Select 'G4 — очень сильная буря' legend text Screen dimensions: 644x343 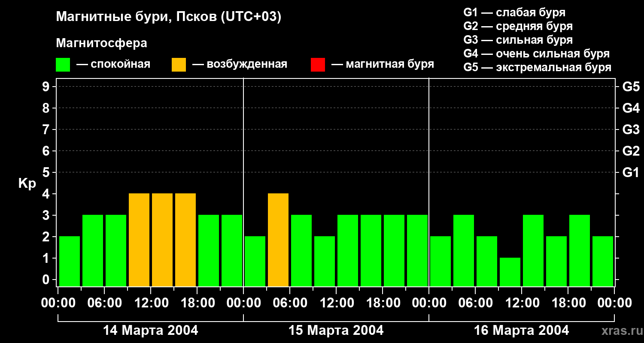(536, 54)
